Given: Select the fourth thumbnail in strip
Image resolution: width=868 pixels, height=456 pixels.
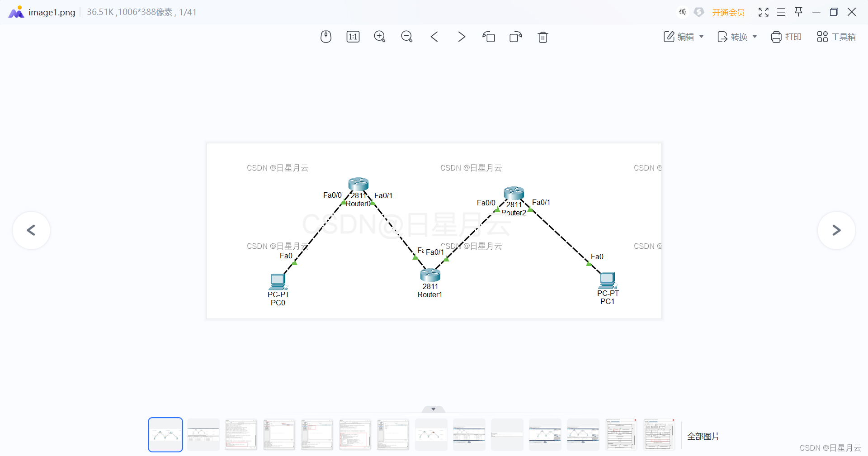Looking at the screenshot, I should (279, 435).
